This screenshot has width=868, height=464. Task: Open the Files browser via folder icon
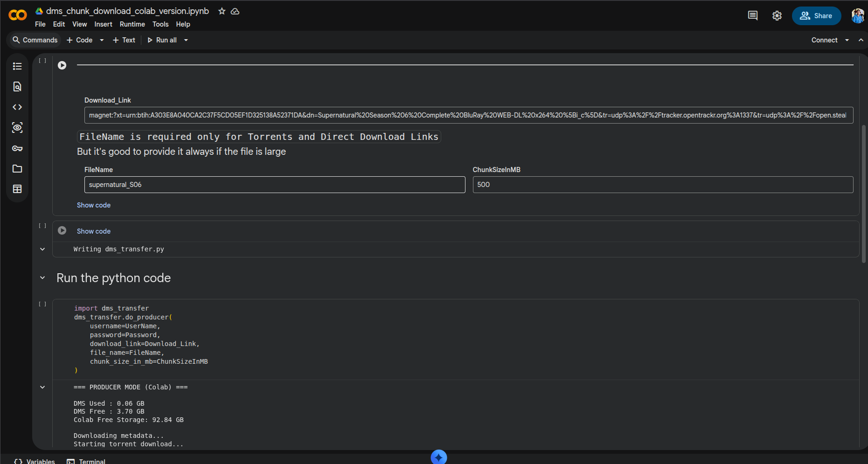[17, 168]
